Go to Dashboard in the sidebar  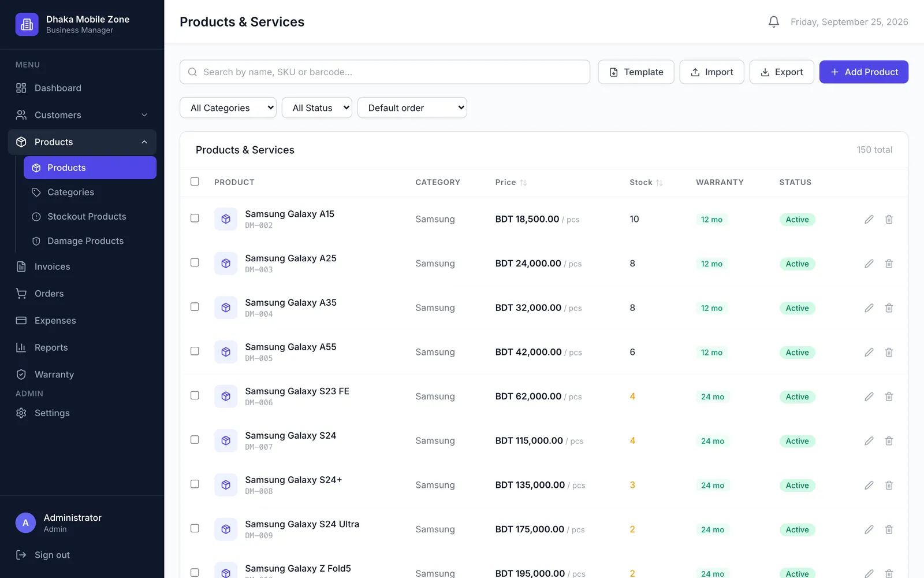coord(82,88)
